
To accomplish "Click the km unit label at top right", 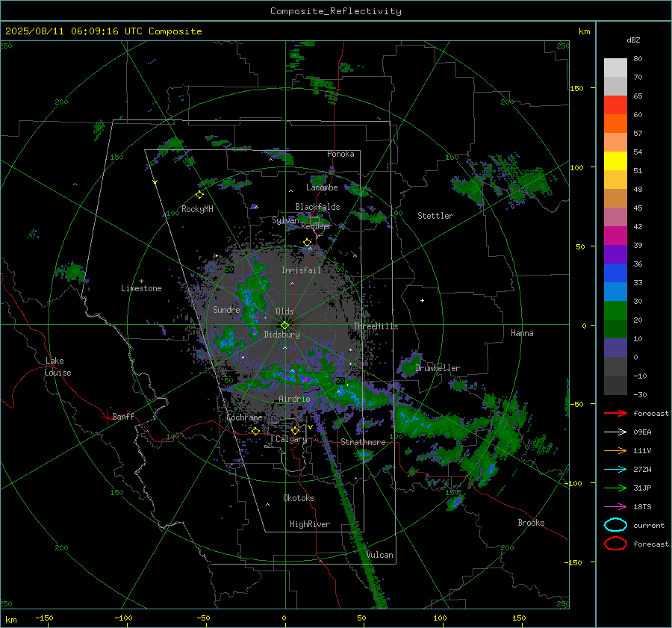I will [584, 31].
